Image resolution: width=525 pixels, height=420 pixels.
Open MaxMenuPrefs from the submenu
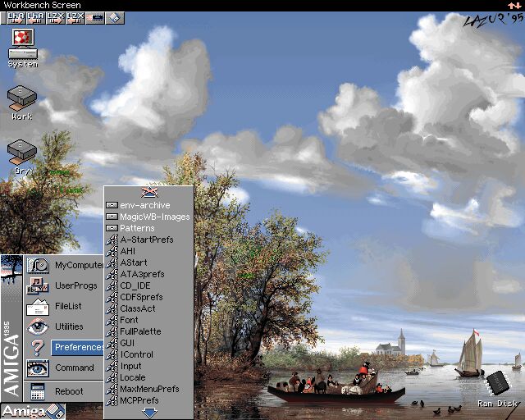point(148,389)
